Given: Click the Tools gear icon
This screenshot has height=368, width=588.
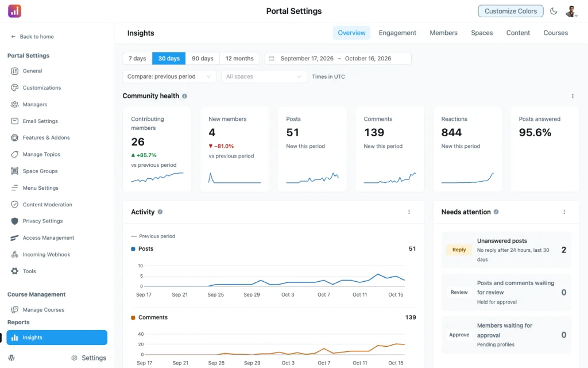Looking at the screenshot, I should (14, 271).
